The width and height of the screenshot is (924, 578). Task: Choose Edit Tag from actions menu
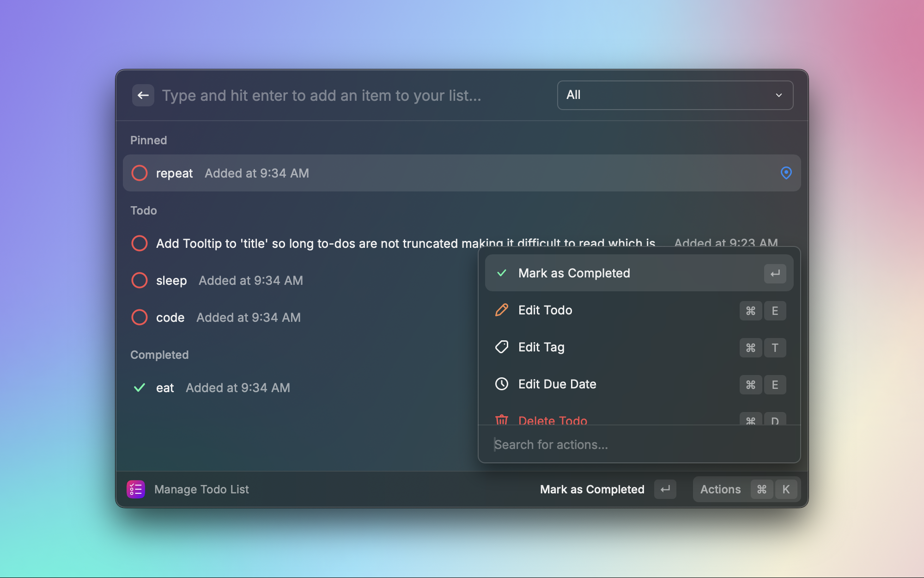tap(541, 347)
